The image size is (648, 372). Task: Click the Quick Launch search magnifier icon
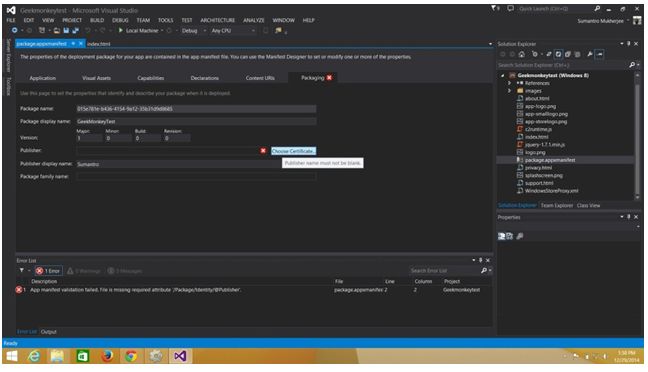597,8
